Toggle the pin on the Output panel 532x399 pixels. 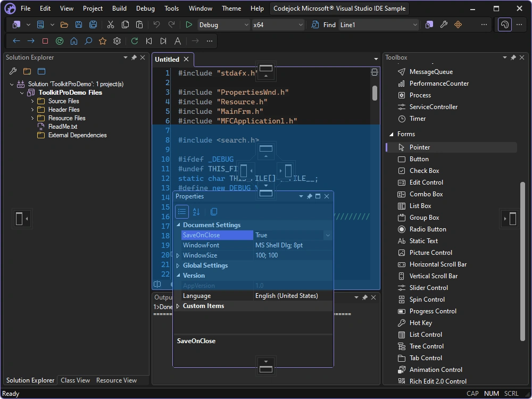pyautogui.click(x=365, y=297)
